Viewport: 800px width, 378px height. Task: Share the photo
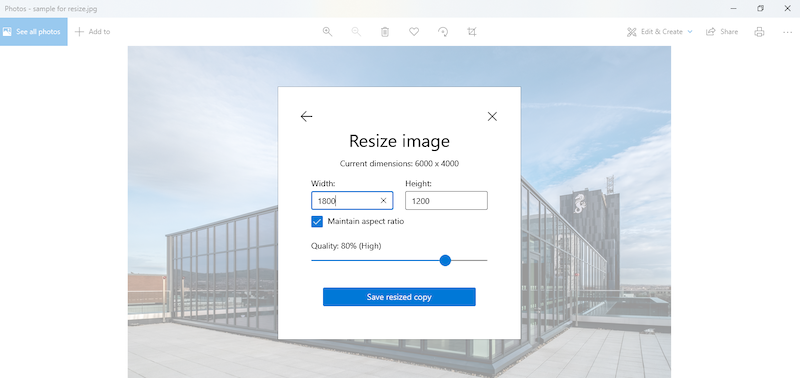722,32
